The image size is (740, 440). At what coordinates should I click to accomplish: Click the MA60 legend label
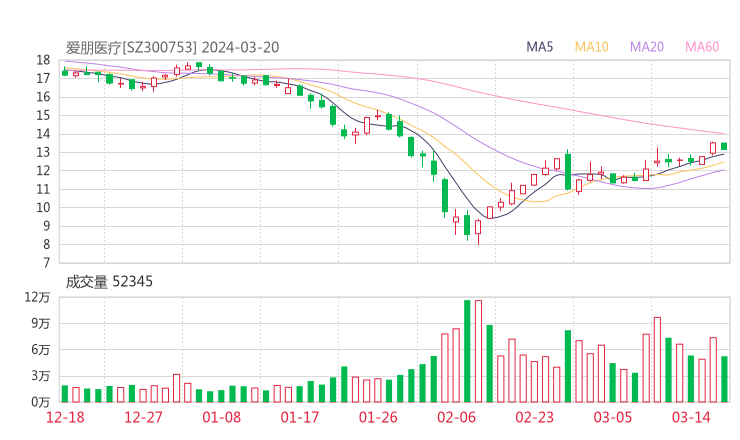pyautogui.click(x=702, y=47)
